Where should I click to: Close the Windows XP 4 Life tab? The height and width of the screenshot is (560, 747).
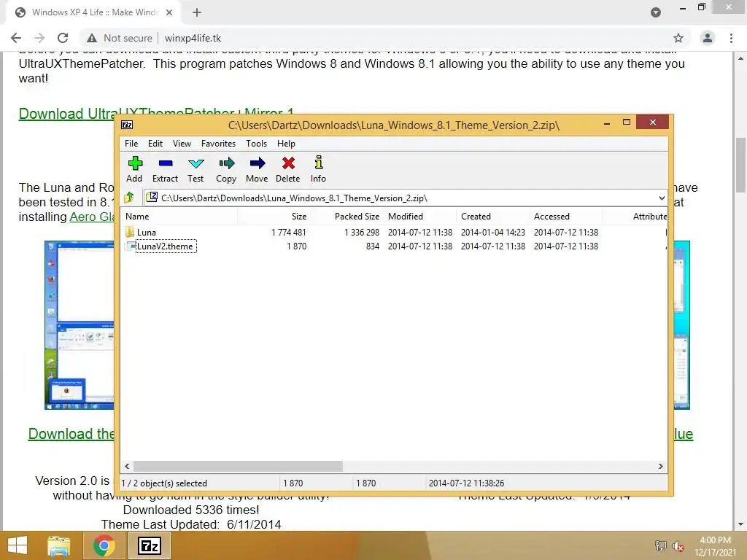[169, 12]
